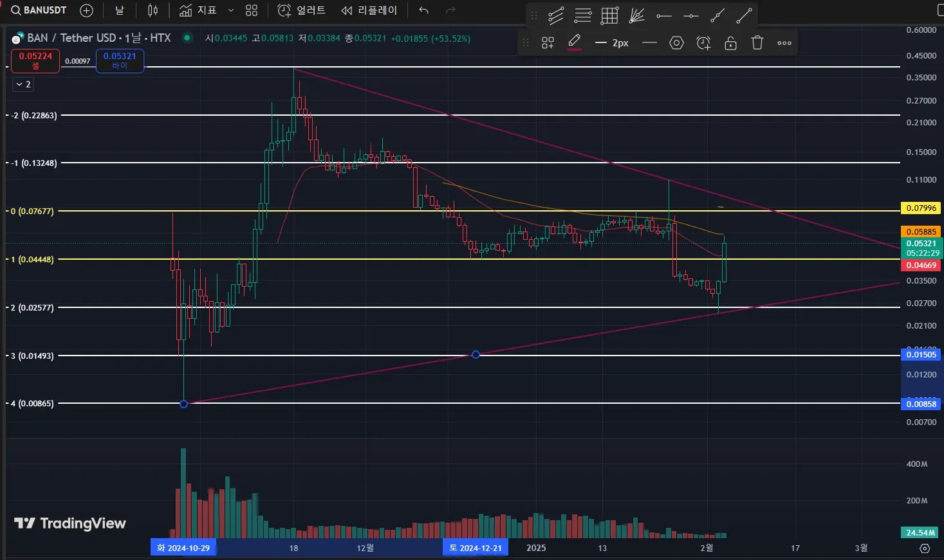Image resolution: width=944 pixels, height=560 pixels.
Task: Open the line style dropdown
Action: click(649, 43)
